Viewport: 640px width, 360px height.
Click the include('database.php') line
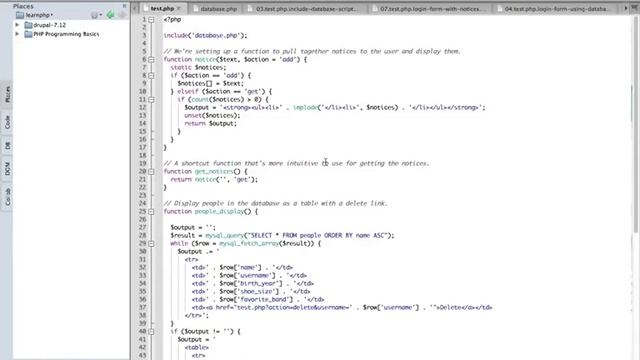[205, 36]
